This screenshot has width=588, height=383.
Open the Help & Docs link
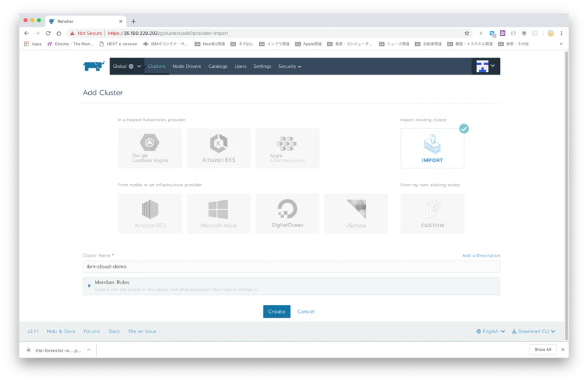pos(61,331)
